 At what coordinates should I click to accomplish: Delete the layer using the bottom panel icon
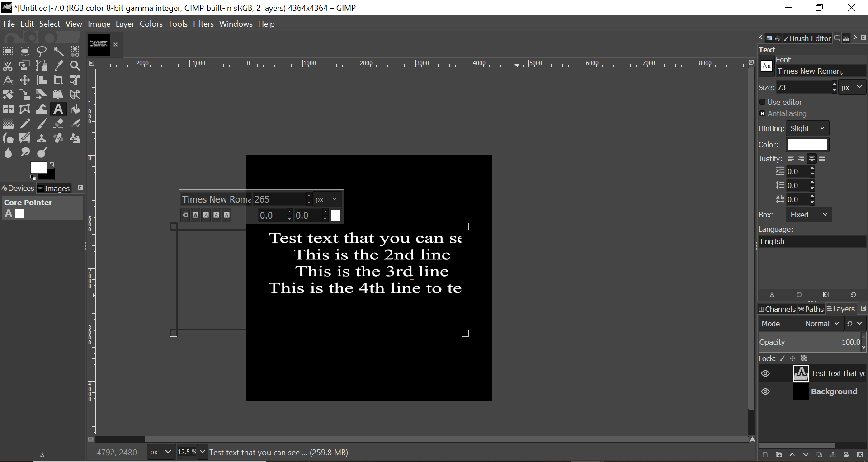coord(860,455)
